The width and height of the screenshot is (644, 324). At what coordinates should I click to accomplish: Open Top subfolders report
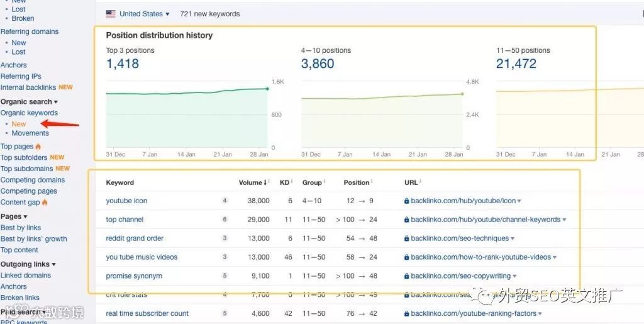[x=24, y=157]
